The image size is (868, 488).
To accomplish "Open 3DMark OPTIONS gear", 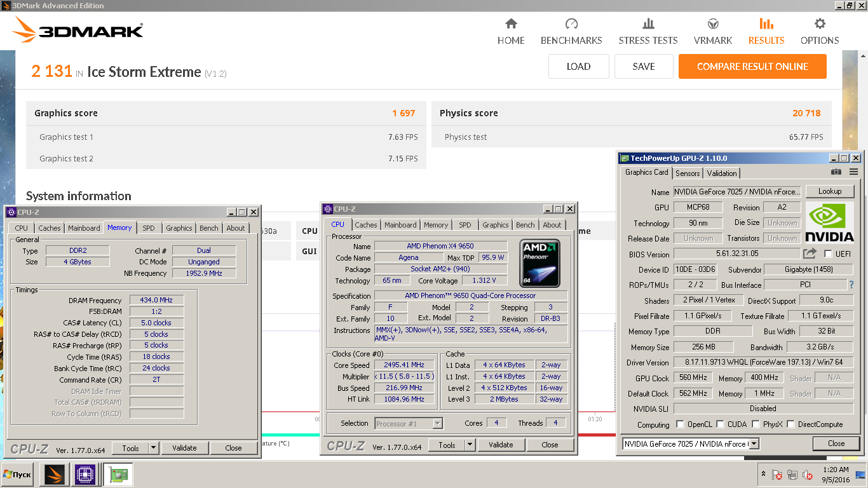I will [x=820, y=32].
